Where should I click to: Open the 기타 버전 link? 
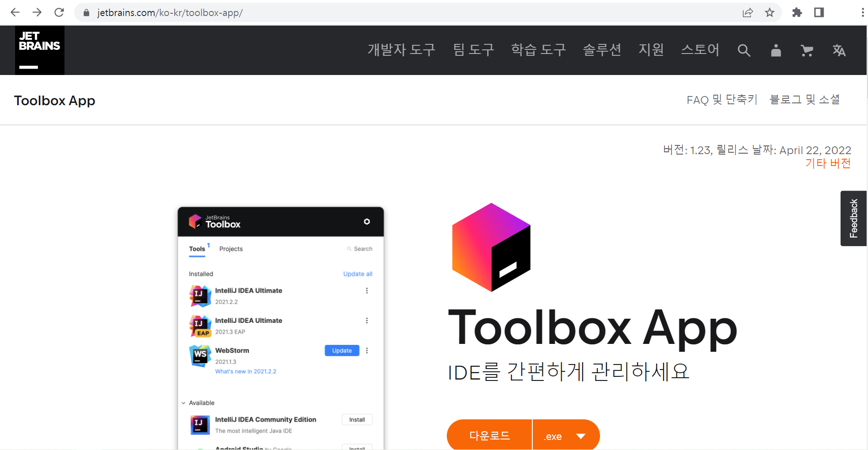coord(828,163)
